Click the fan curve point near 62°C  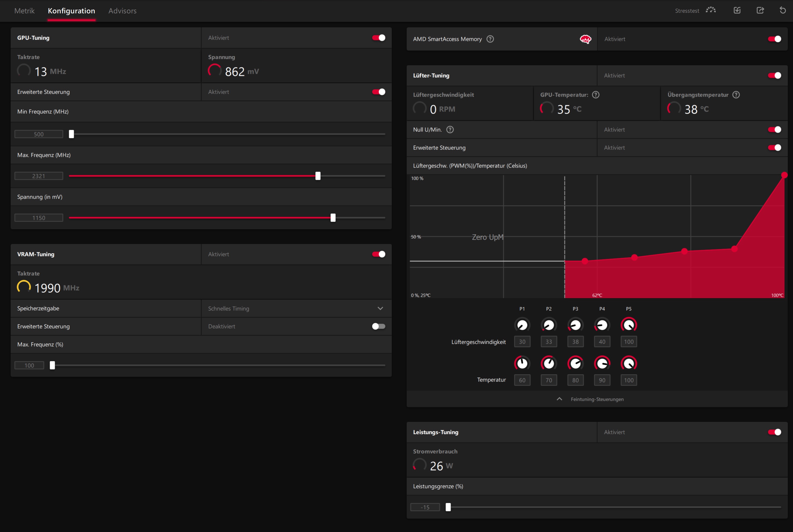click(x=585, y=261)
